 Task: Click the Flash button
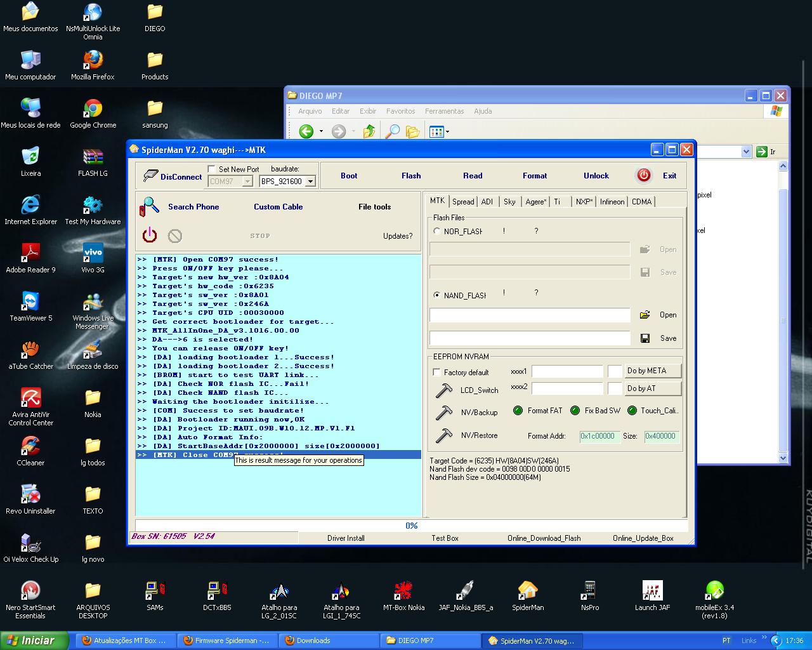pyautogui.click(x=411, y=176)
